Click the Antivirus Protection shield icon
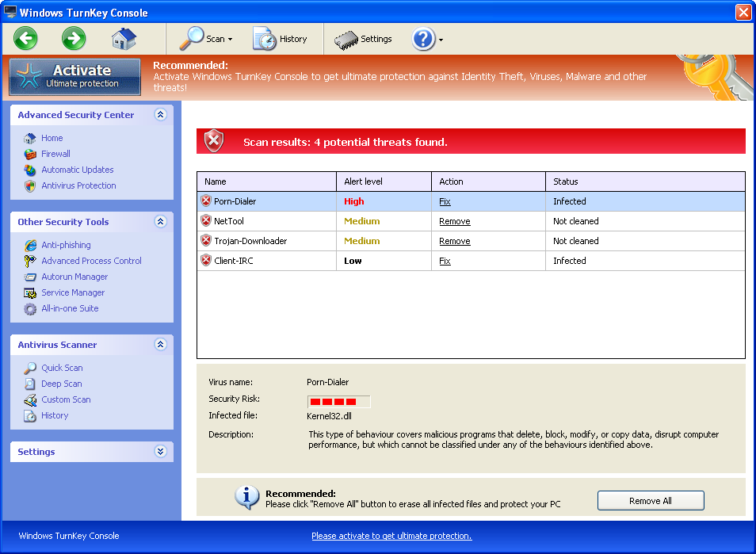Viewport: 756px width, 554px height. click(x=30, y=186)
